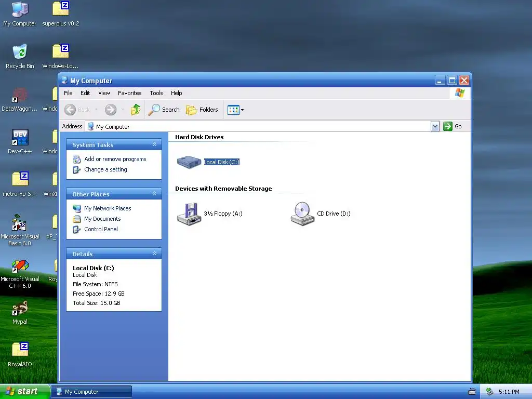
Task: Open the Views dropdown arrow
Action: [x=242, y=110]
